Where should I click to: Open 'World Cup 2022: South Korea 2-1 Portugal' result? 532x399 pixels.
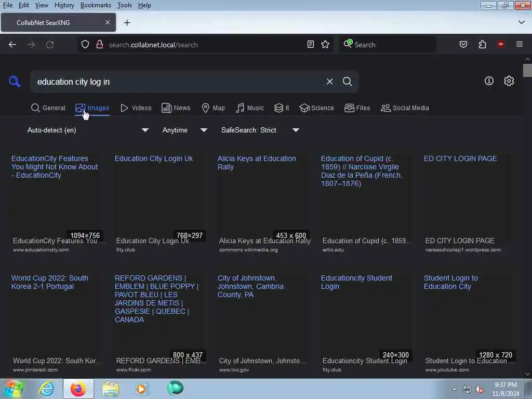pos(49,282)
